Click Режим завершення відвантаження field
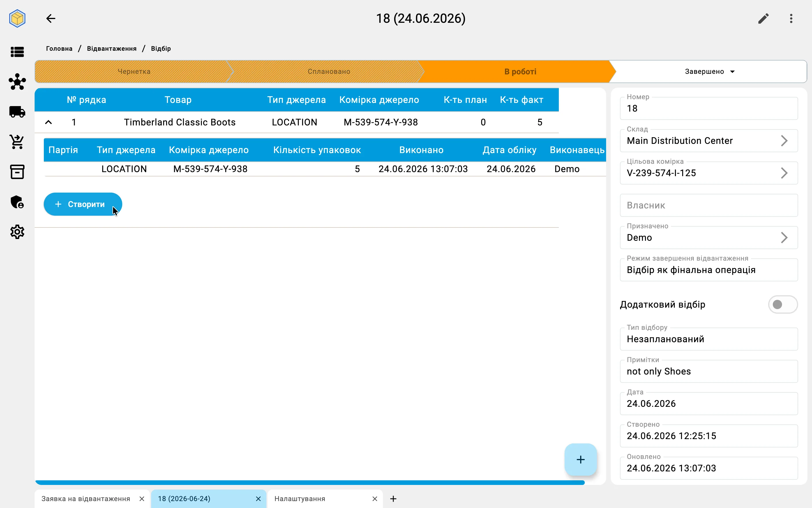812x508 pixels. pos(708,270)
